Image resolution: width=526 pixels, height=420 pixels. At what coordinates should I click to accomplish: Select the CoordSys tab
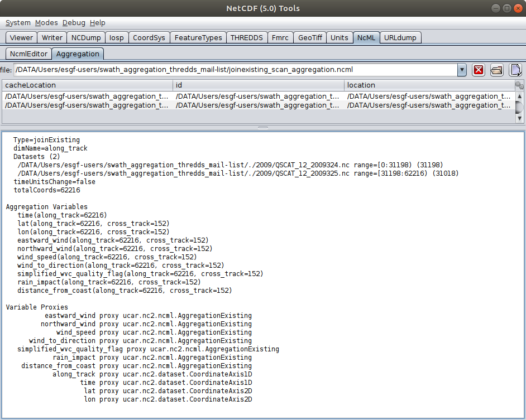point(149,37)
